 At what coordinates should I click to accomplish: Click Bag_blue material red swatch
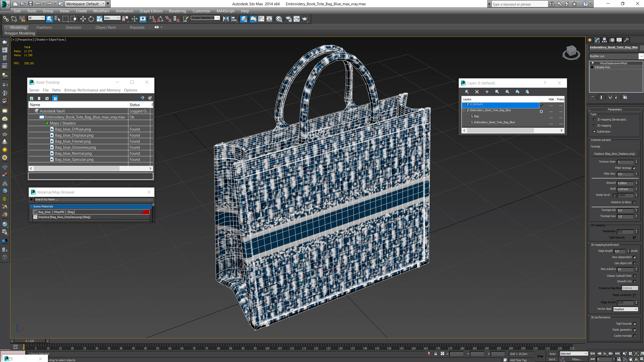(x=145, y=212)
